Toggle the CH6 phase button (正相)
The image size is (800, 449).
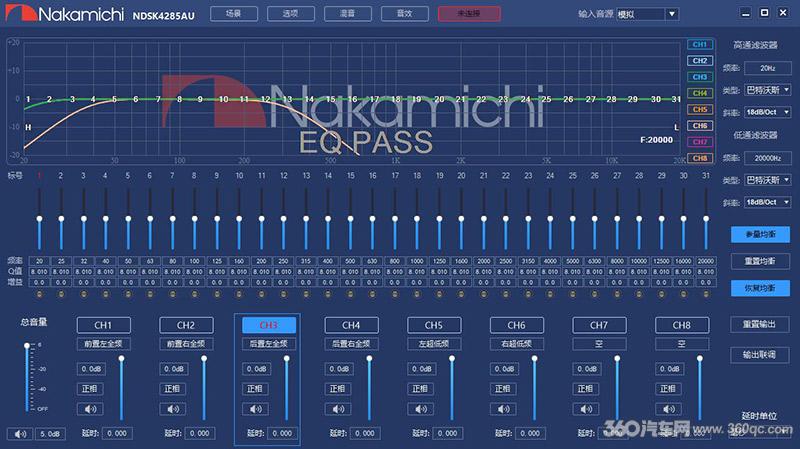click(504, 389)
